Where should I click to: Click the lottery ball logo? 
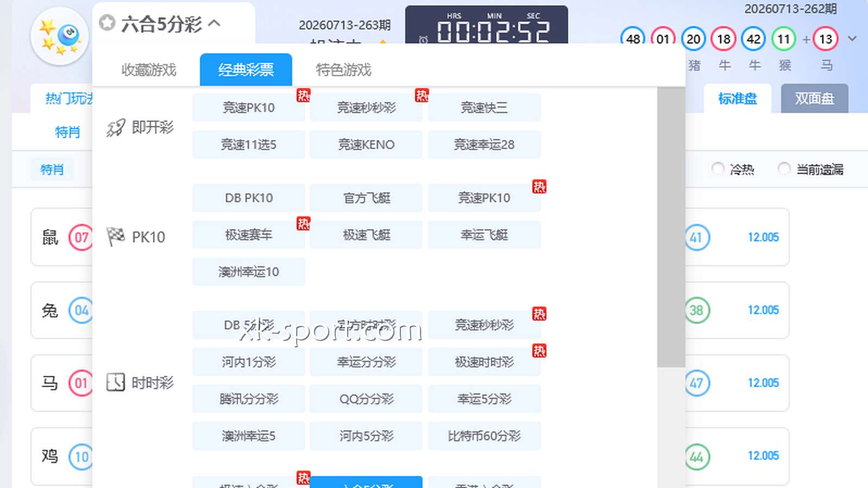point(59,36)
